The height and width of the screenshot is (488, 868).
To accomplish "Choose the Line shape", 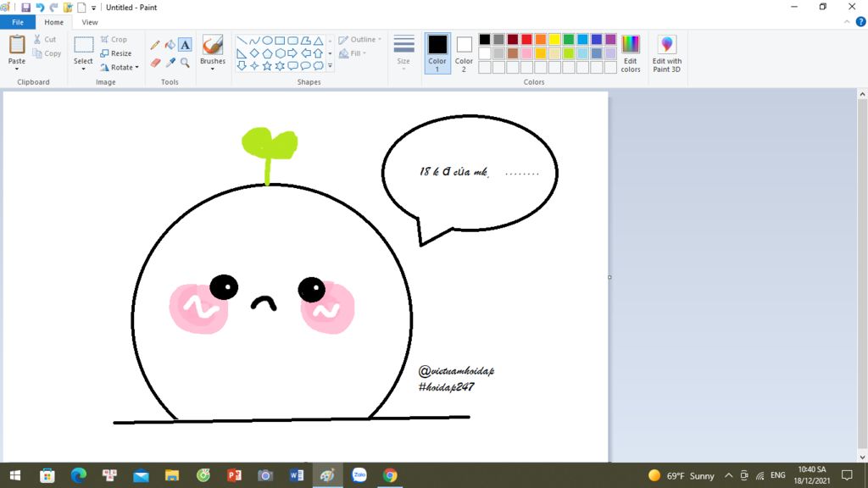I will pyautogui.click(x=242, y=41).
